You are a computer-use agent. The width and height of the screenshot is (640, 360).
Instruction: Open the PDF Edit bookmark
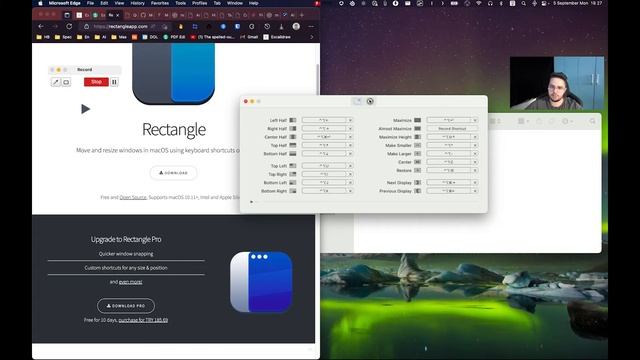pyautogui.click(x=174, y=37)
